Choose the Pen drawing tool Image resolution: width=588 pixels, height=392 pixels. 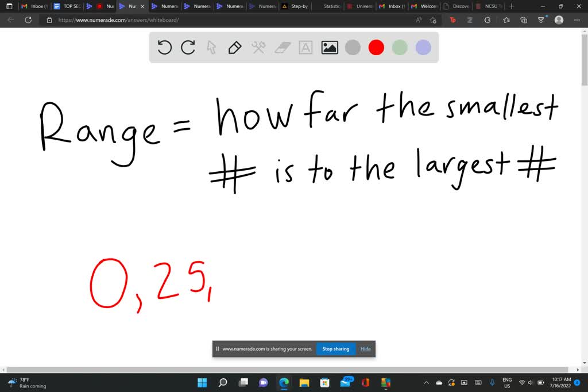pyautogui.click(x=235, y=48)
